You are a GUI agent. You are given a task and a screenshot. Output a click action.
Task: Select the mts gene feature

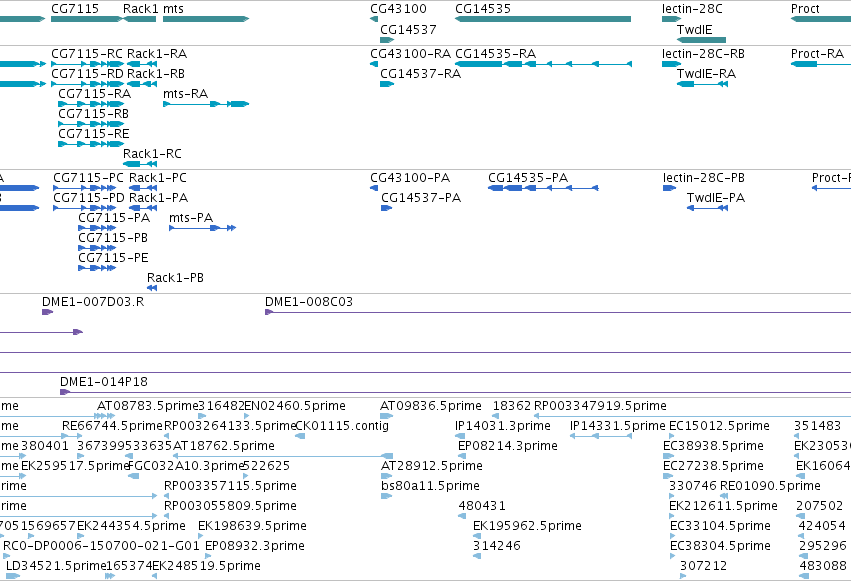[x=206, y=19]
